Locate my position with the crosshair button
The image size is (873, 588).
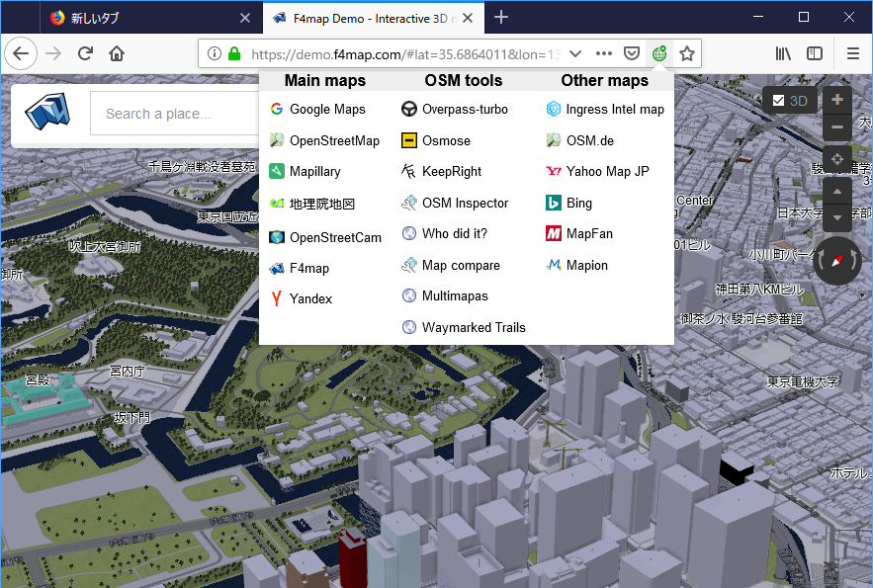pyautogui.click(x=836, y=160)
